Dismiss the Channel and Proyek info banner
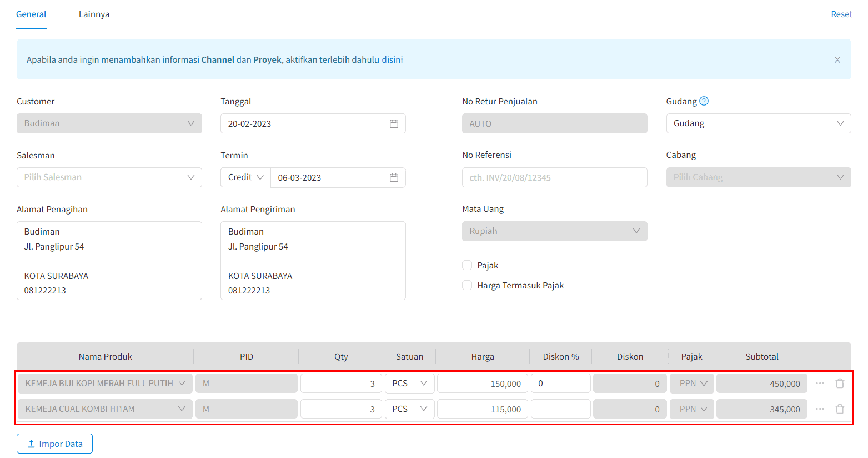Screen dimensions: 868x458 (x=837, y=60)
